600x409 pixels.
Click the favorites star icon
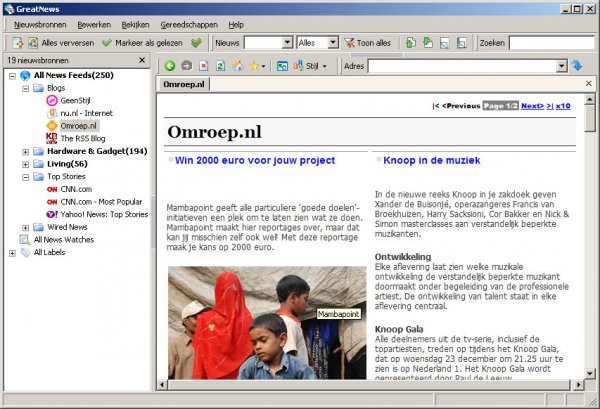254,66
